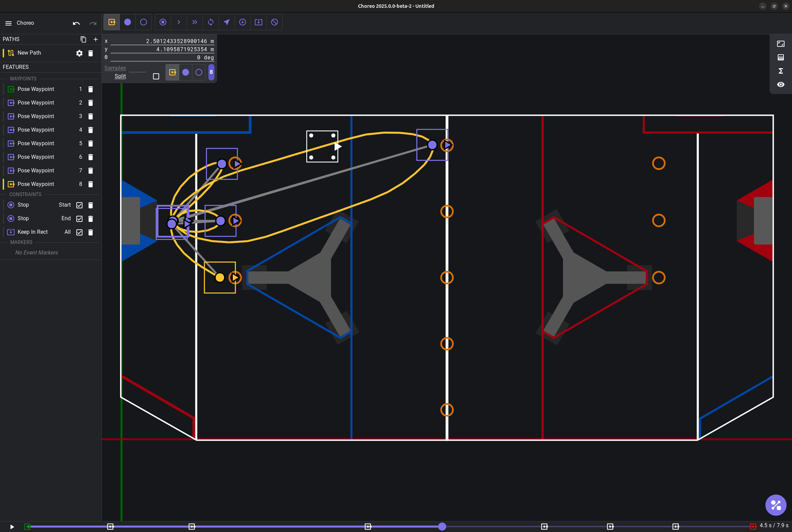Disable the Stop End constraint checkbox
The image size is (792, 532).
(x=79, y=218)
